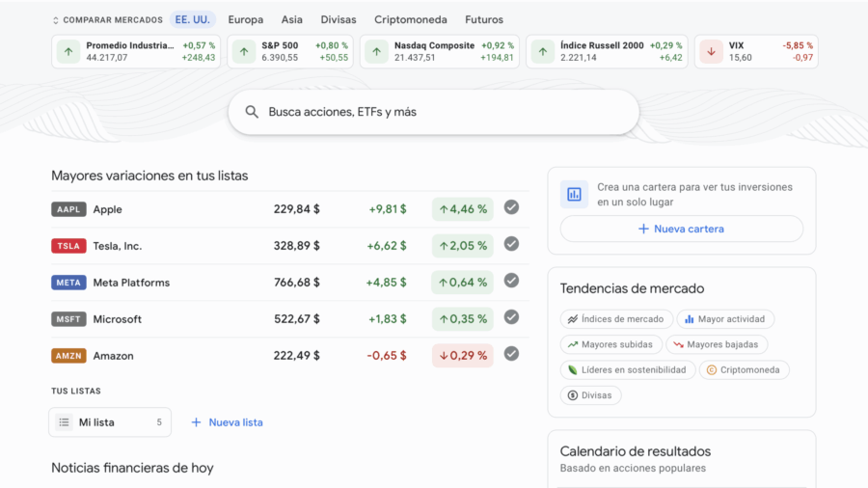The height and width of the screenshot is (488, 868).
Task: Open the Criptomoneda market tab
Action: click(x=411, y=20)
